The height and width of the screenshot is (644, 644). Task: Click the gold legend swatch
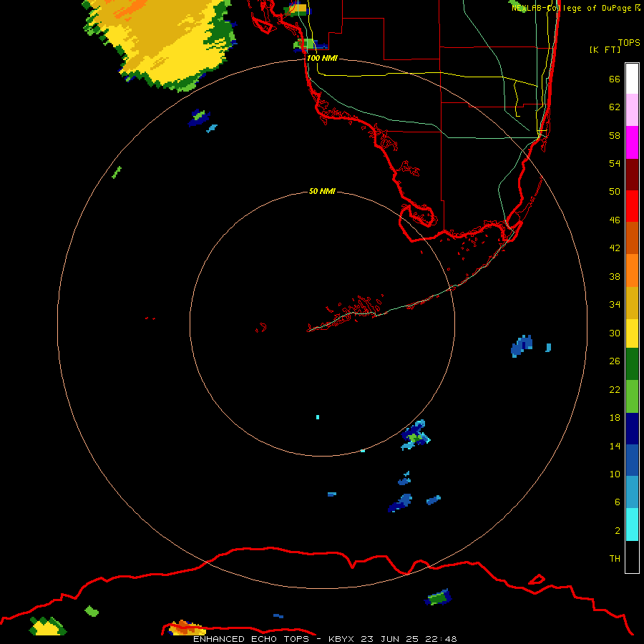click(x=632, y=303)
